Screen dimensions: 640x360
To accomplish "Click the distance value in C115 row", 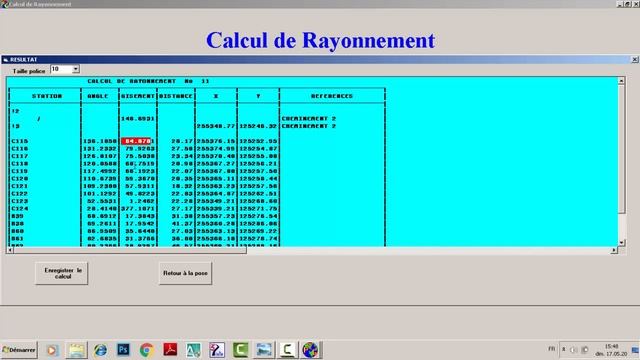I will [182, 141].
